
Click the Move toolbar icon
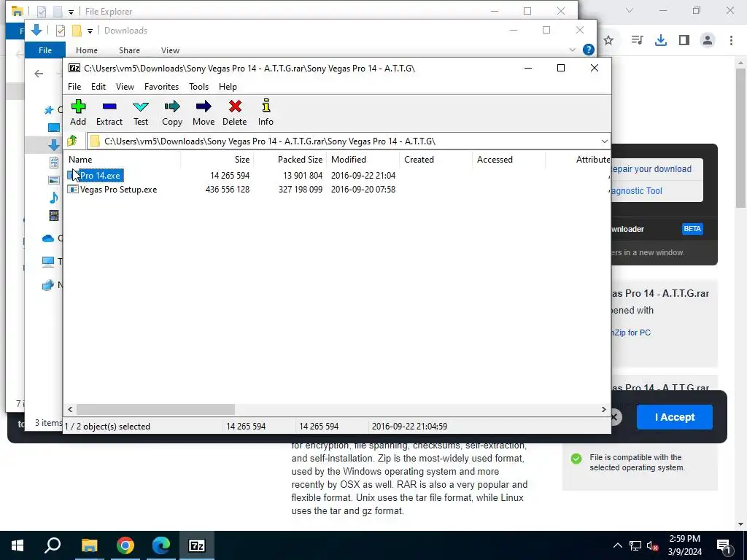[x=204, y=112]
